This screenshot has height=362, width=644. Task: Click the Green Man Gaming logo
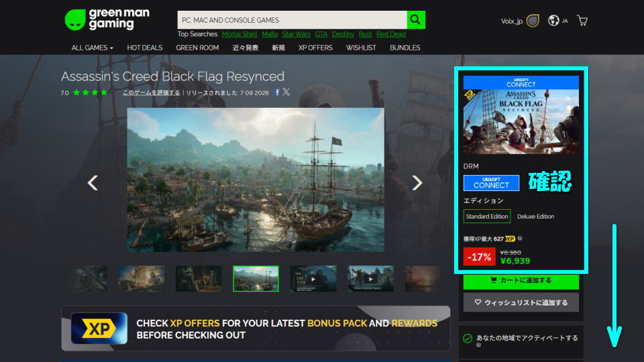tap(107, 19)
